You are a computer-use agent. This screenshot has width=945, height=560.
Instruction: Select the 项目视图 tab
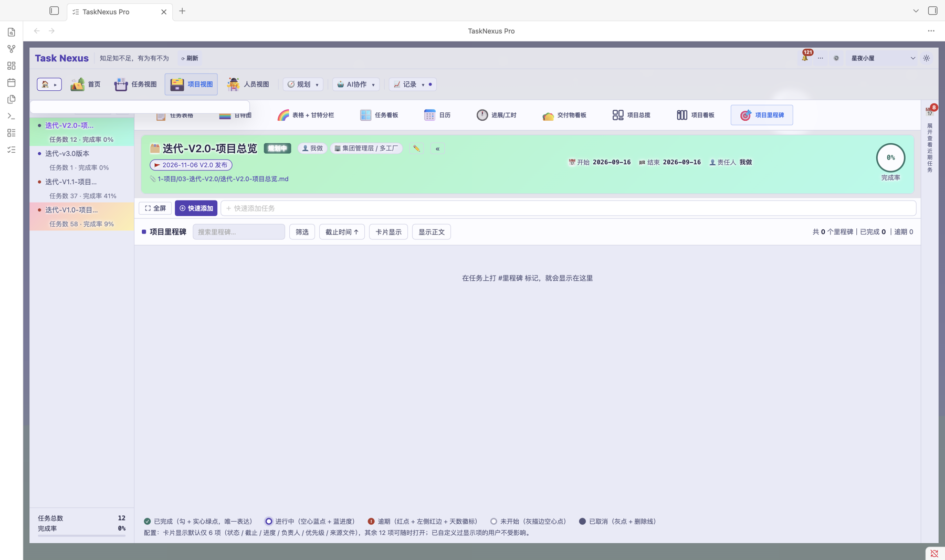[x=191, y=84]
